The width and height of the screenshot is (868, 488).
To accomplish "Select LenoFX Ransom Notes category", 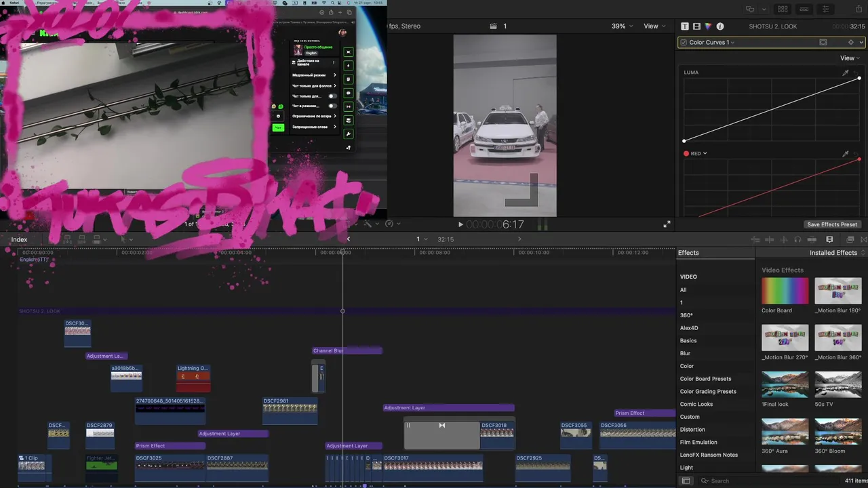I will click(709, 455).
